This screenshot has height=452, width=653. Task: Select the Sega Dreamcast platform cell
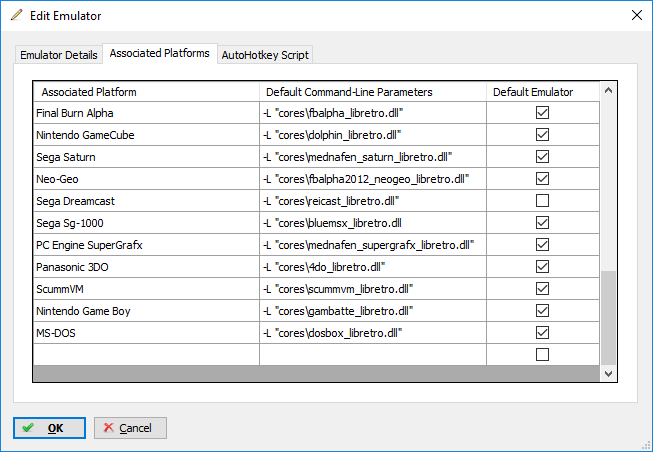click(x=146, y=201)
